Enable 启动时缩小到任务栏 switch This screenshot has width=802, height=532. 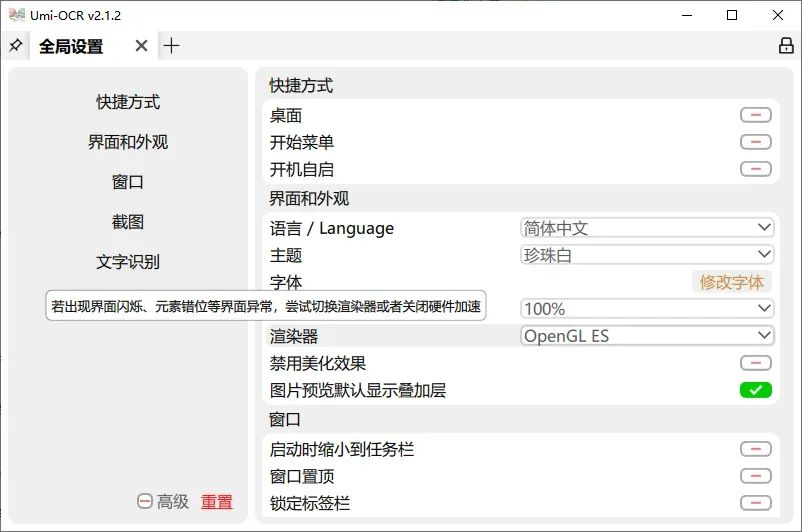click(x=755, y=449)
